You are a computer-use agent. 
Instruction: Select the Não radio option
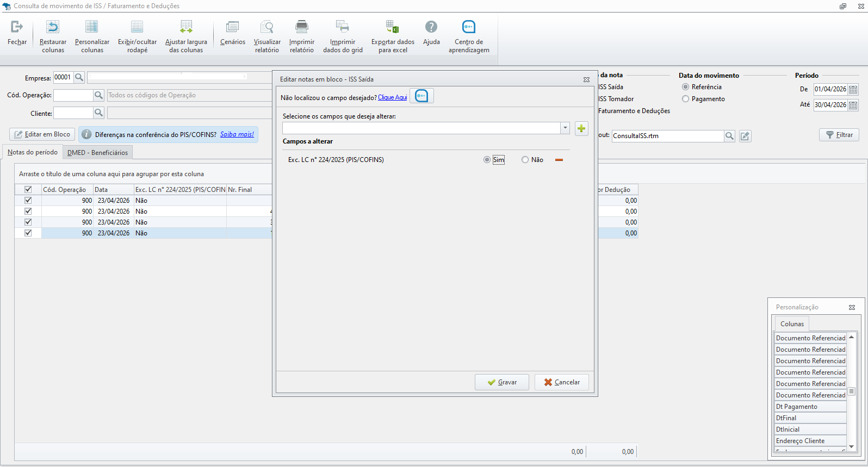click(x=525, y=160)
